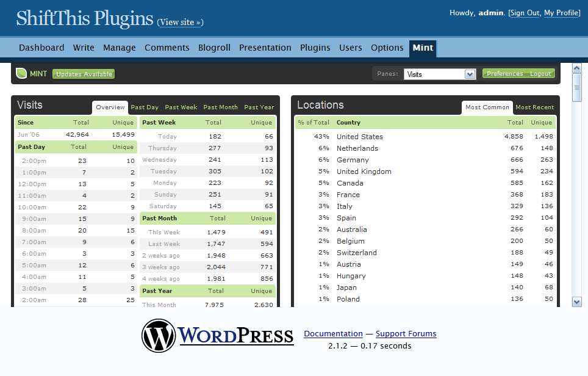Select the Visits panes combo box

[440, 74]
